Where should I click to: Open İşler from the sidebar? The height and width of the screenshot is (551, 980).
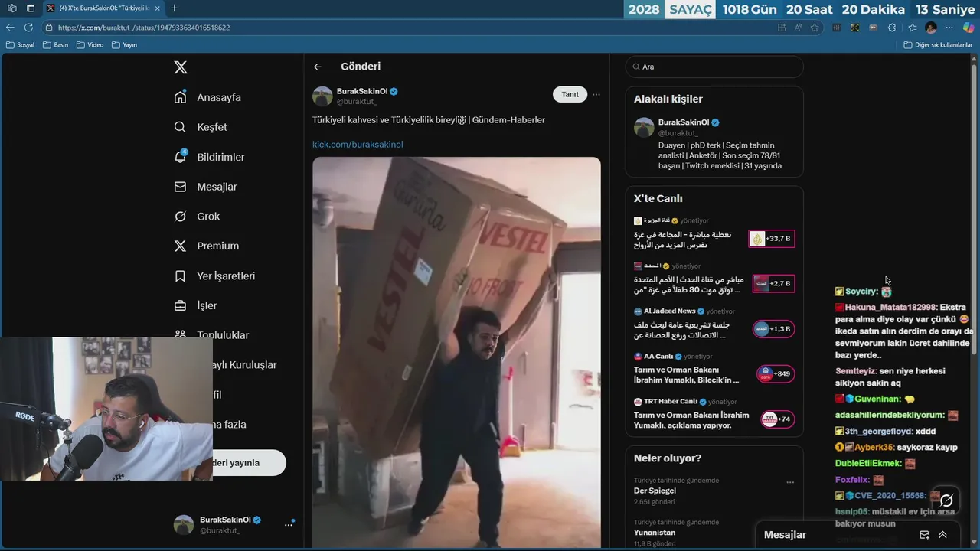click(195, 305)
